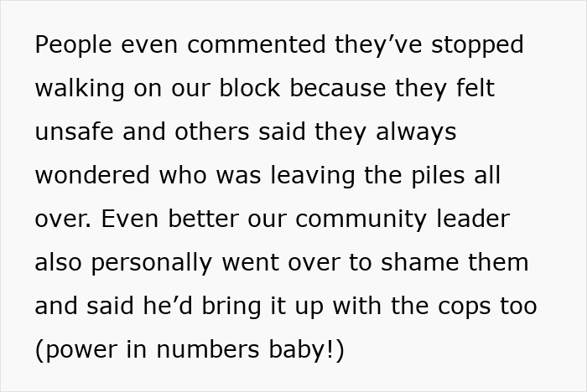Click the word "always"
Screen dimensions: 587x392
click(416, 132)
